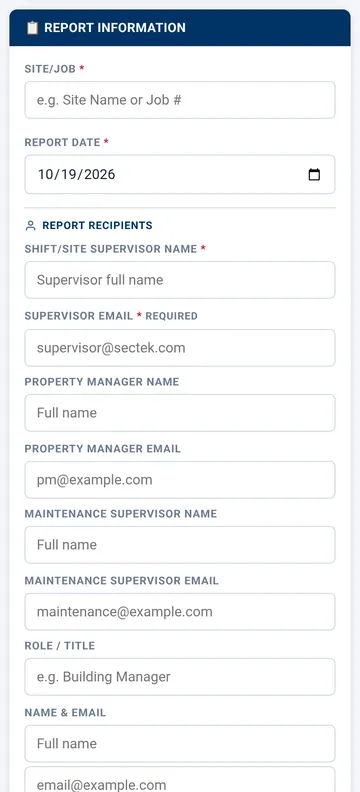Select the Full name field under Name & Email
The height and width of the screenshot is (792, 360).
(180, 744)
